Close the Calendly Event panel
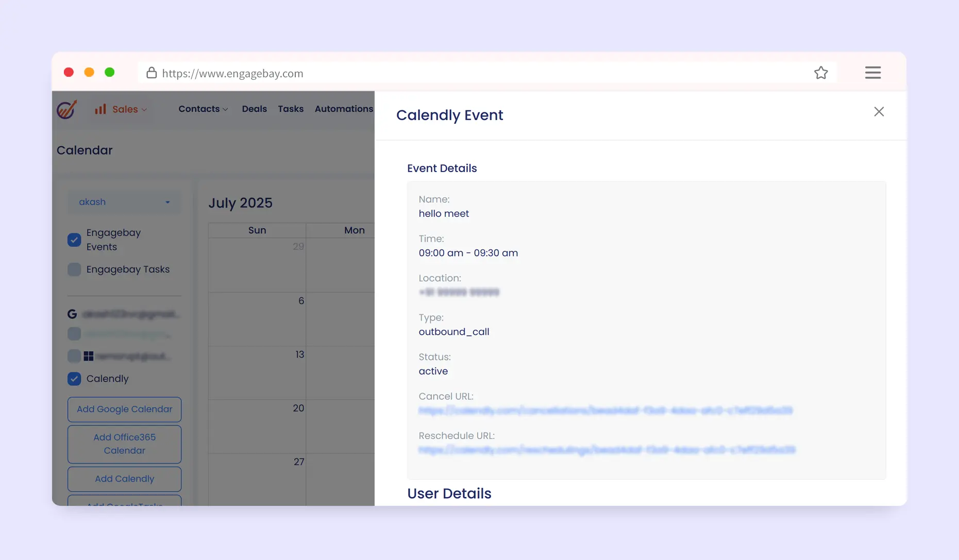The width and height of the screenshot is (959, 560). click(879, 112)
